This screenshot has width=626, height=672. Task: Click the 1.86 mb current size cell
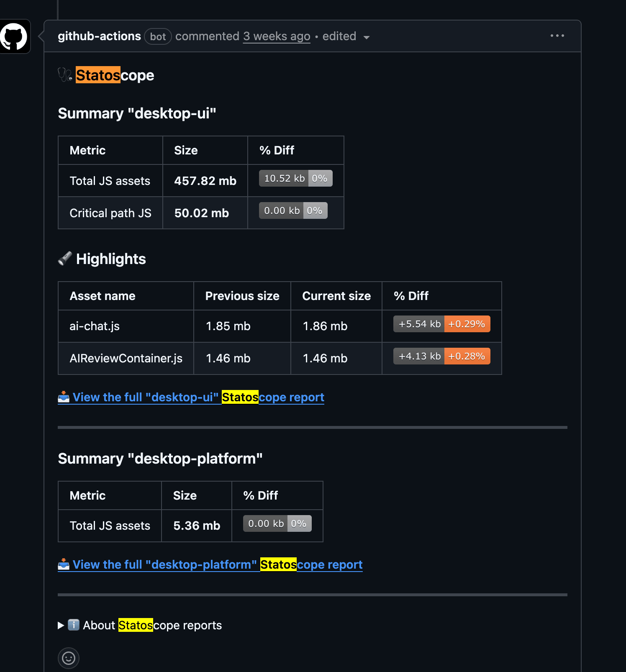336,326
